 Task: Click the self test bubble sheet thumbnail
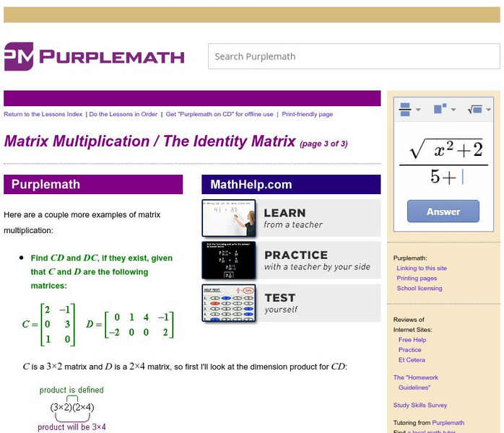tap(229, 303)
